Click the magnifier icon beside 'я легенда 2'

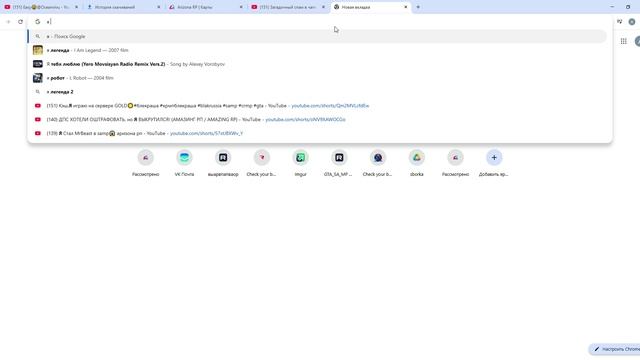coord(38,92)
